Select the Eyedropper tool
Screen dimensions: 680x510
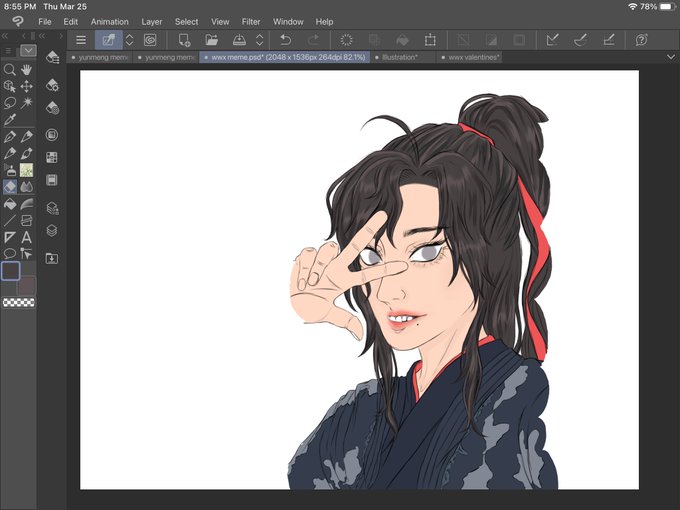point(10,120)
